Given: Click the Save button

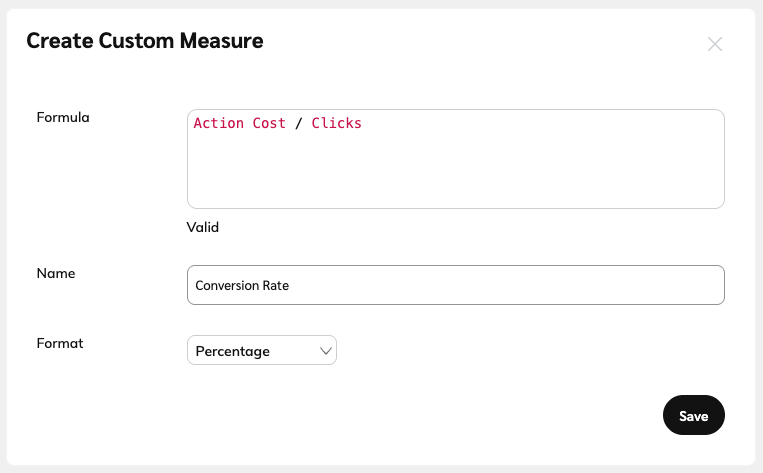Looking at the screenshot, I should tap(693, 416).
